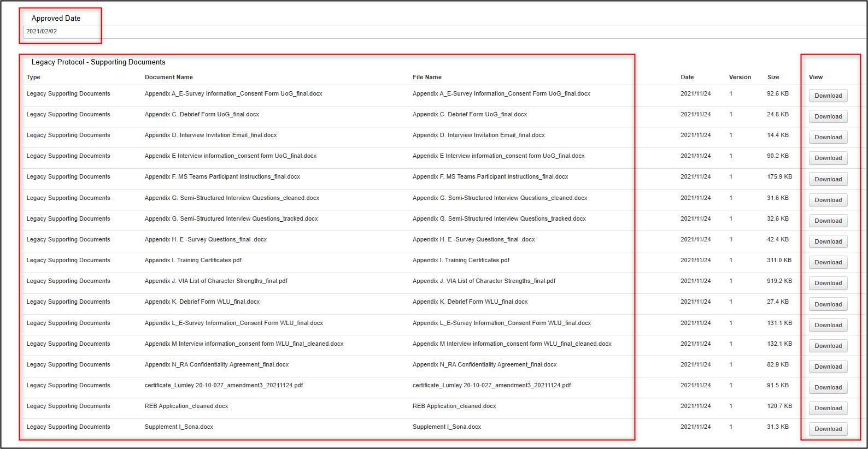
Task: Select document name Appendix J. VIA List of Character Strengths
Action: [x=216, y=281]
